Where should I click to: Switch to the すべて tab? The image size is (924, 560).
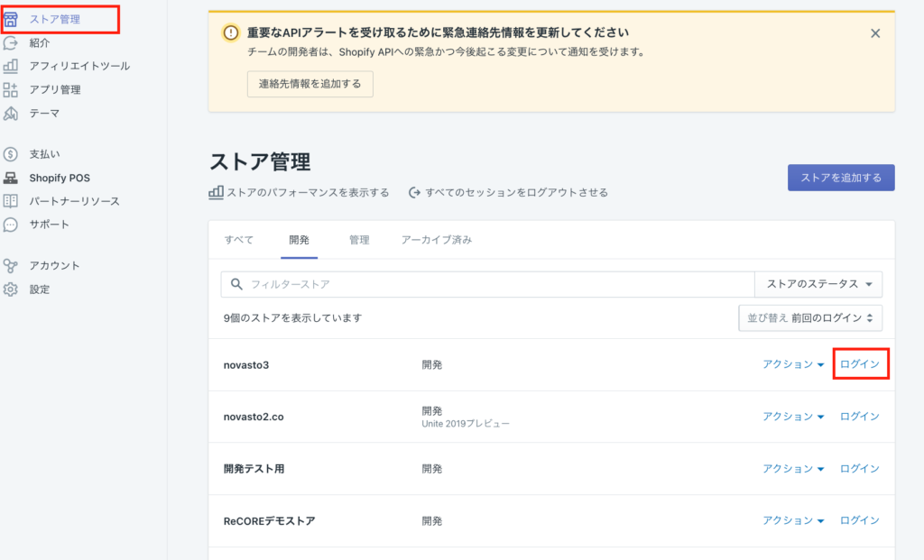pyautogui.click(x=238, y=240)
